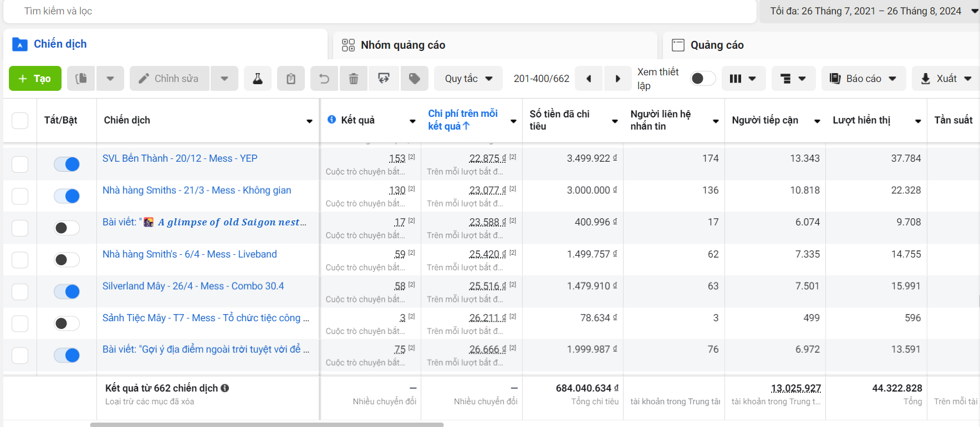Click the duplicate campaign icon
This screenshot has height=427, width=980.
(81, 79)
